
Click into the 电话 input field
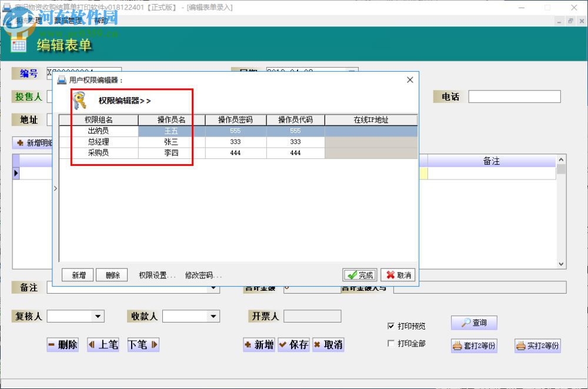514,97
